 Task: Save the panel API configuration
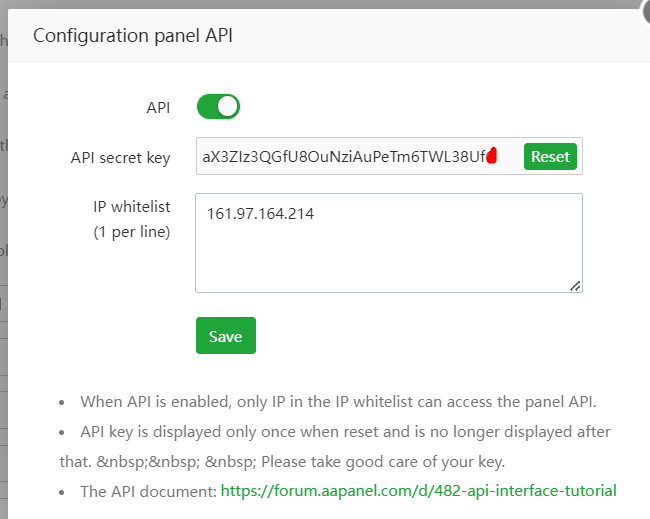(x=225, y=336)
